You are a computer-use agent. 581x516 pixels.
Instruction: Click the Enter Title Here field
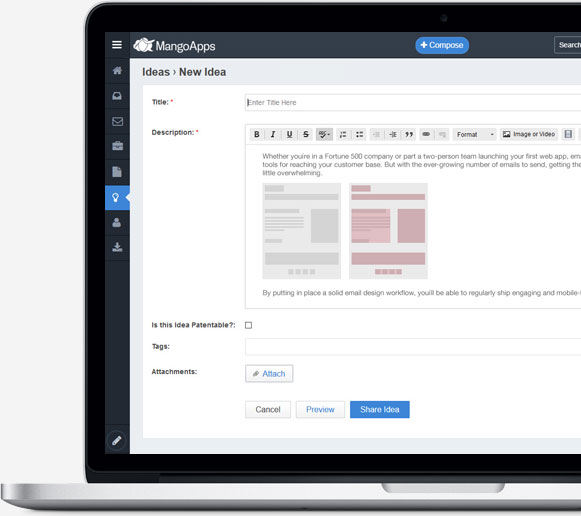[x=413, y=103]
